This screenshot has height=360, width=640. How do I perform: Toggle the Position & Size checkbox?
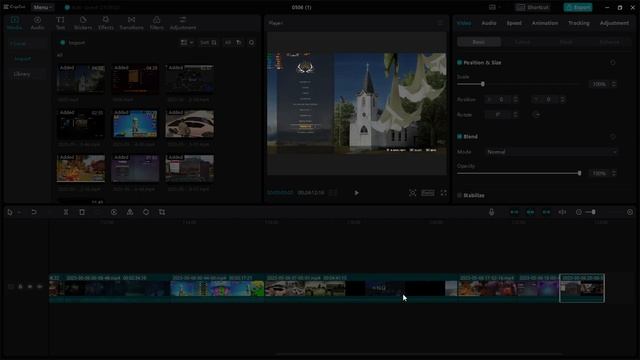[x=460, y=62]
